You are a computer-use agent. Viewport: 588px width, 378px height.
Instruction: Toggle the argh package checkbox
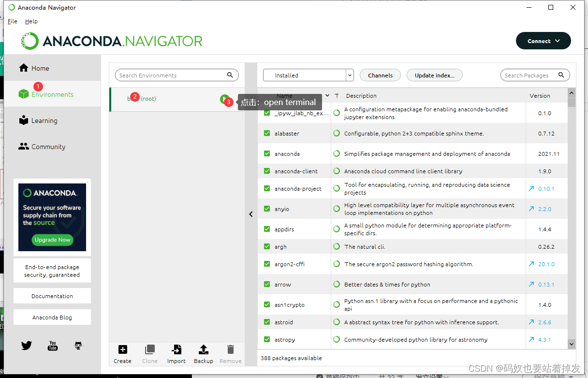(x=267, y=246)
